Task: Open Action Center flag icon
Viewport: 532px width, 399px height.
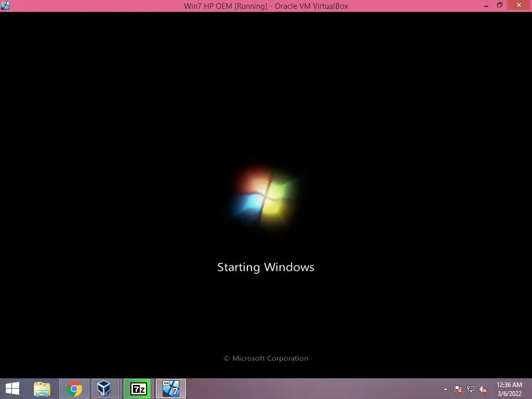Action: [458, 389]
